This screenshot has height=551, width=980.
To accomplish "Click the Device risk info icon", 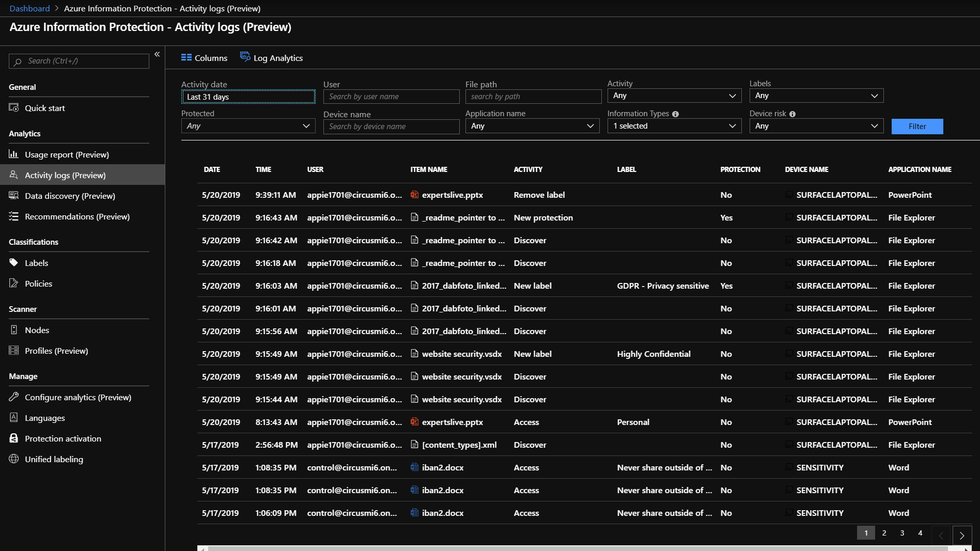I will coord(792,114).
